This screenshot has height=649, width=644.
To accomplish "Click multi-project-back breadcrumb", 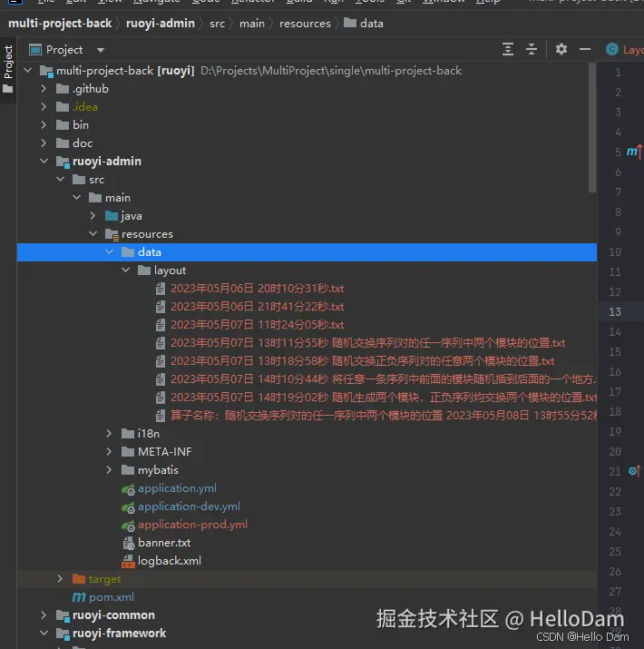I will click(60, 24).
